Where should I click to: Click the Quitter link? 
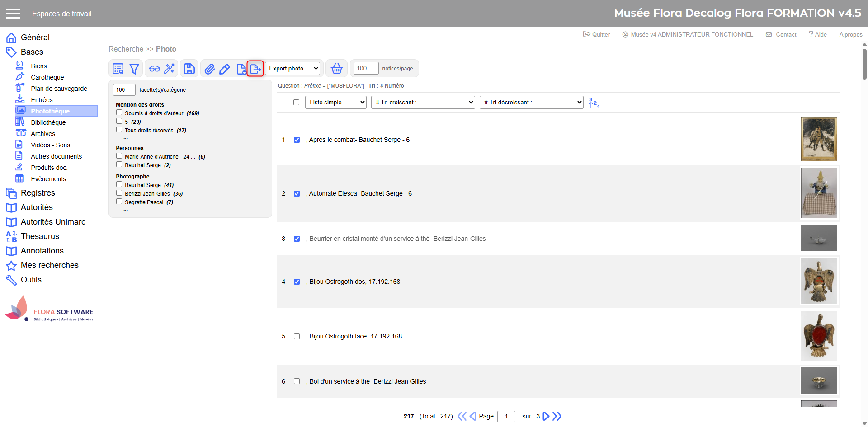(x=597, y=34)
